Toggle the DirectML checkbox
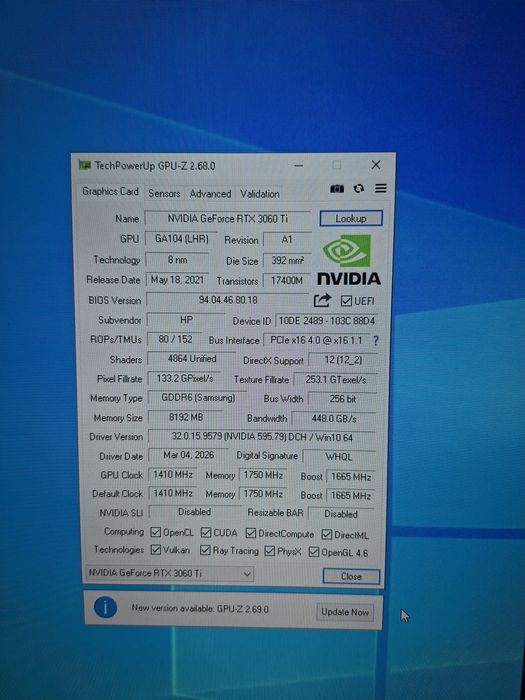Viewport: 525px width, 700px height. click(x=327, y=534)
